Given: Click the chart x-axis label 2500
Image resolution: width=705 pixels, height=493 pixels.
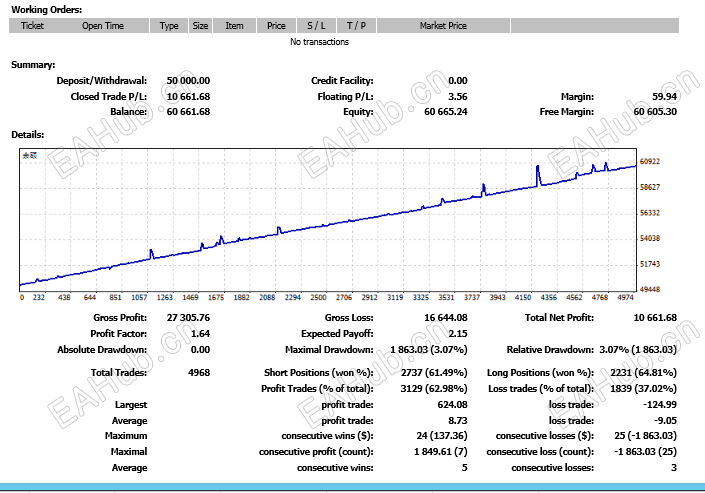Looking at the screenshot, I should tap(318, 297).
